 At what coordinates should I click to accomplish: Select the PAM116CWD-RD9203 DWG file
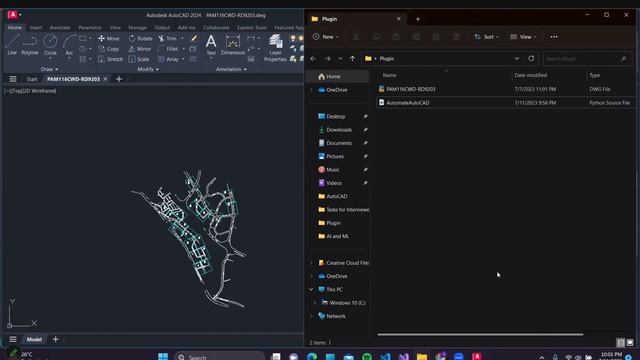coord(505,89)
